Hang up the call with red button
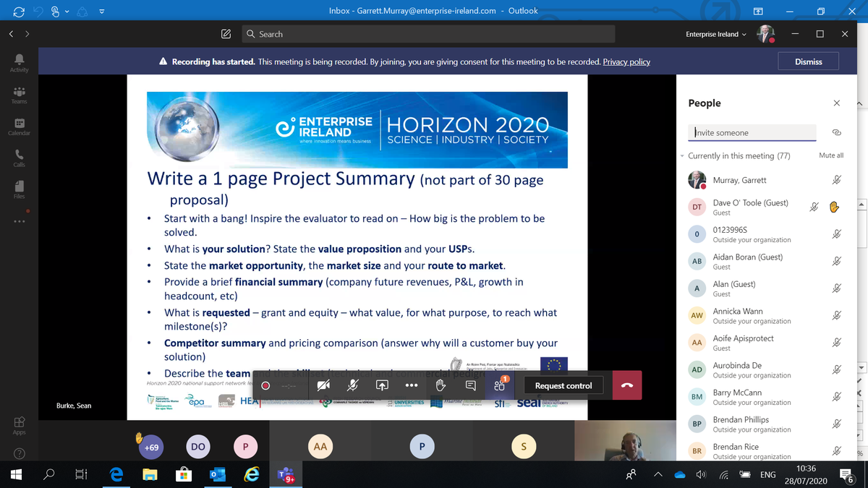This screenshot has height=488, width=868. pyautogui.click(x=626, y=385)
